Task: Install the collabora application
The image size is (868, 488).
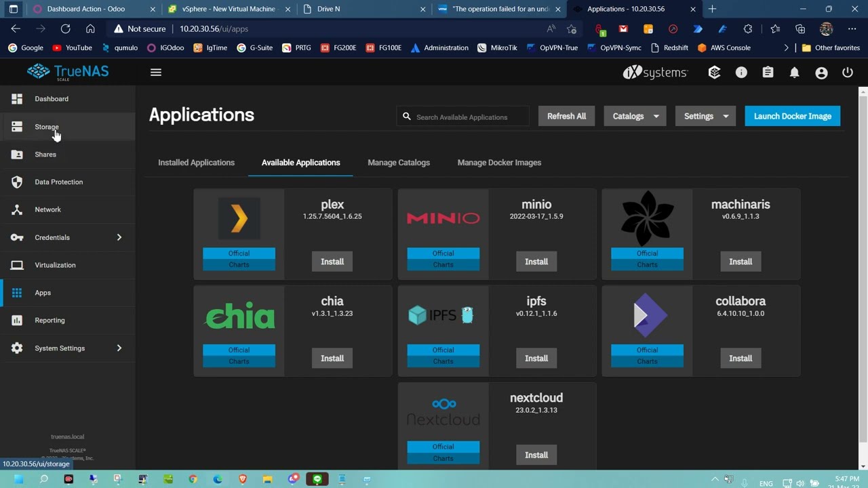Action: click(741, 359)
